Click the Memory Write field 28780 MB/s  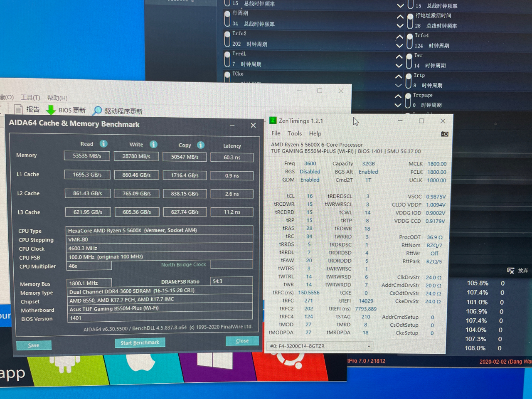(136, 156)
